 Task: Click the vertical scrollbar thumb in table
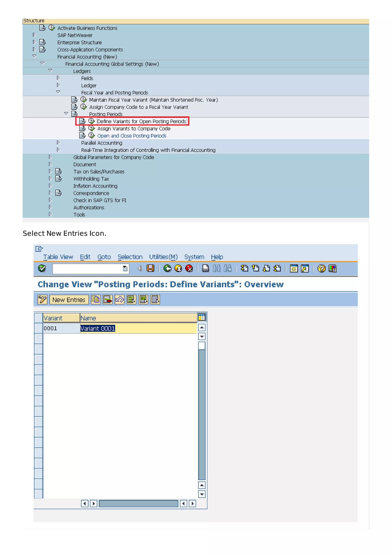pos(202,346)
